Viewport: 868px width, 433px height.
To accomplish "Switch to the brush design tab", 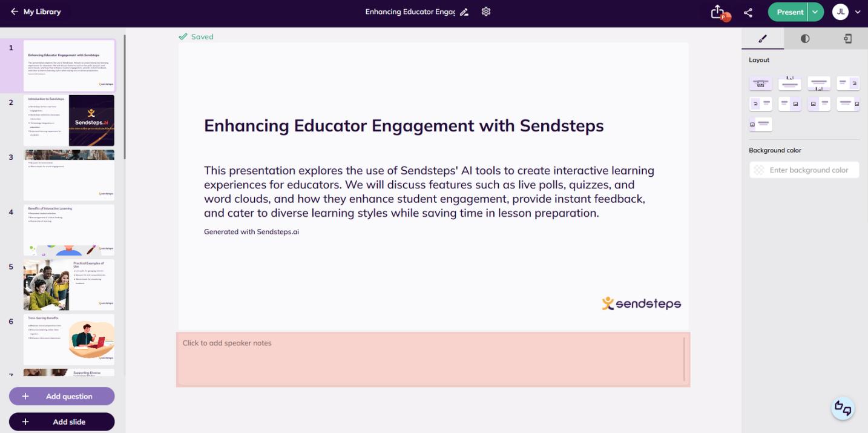I will 763,39.
